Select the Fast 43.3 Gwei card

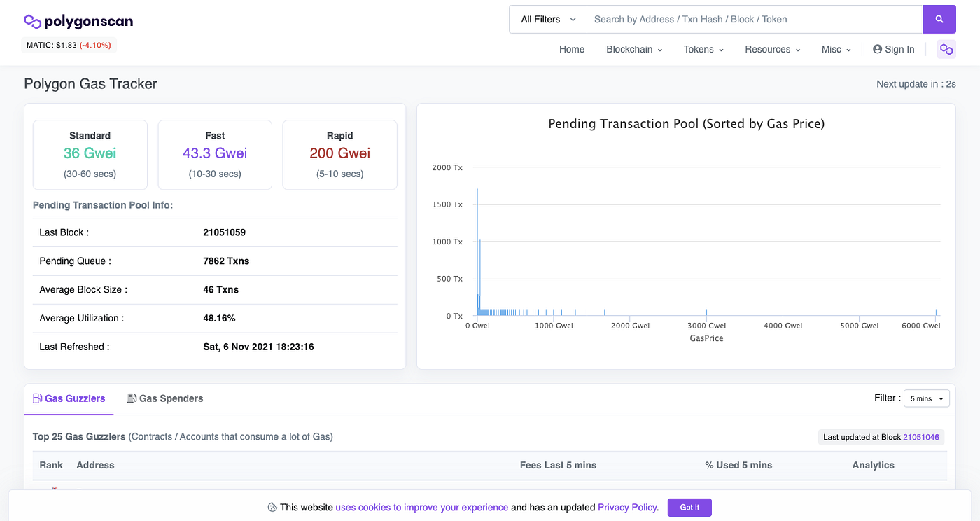coord(215,155)
